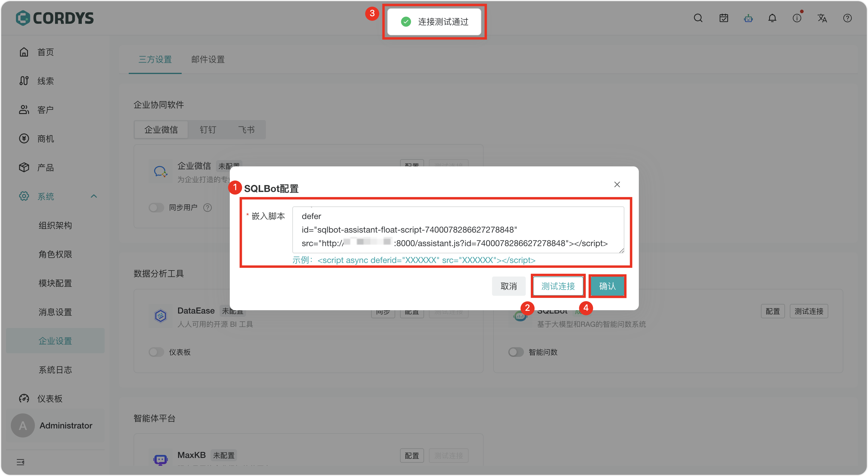Screen dimensions: 868x476
Task: Select the 飞书 tab
Action: [247, 129]
